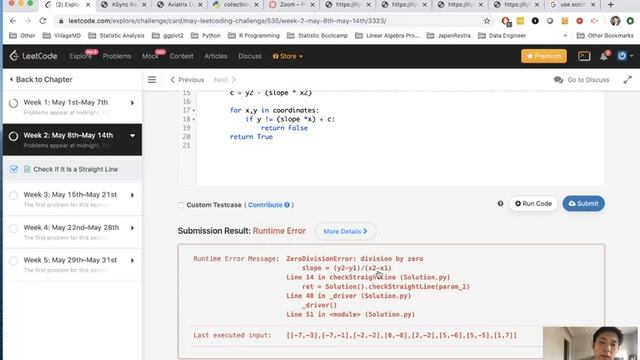Enable the Custom Testcase checkbox

[181, 205]
